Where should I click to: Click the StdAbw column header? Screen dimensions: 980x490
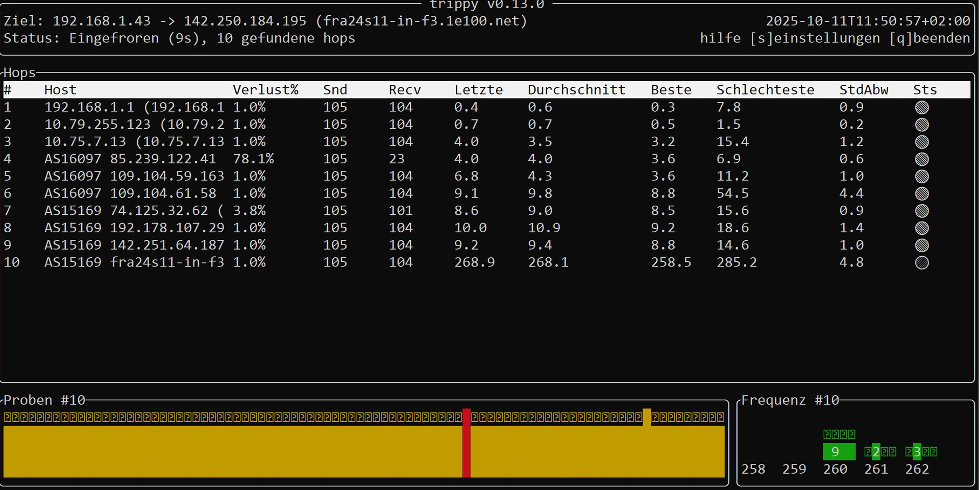pyautogui.click(x=864, y=90)
